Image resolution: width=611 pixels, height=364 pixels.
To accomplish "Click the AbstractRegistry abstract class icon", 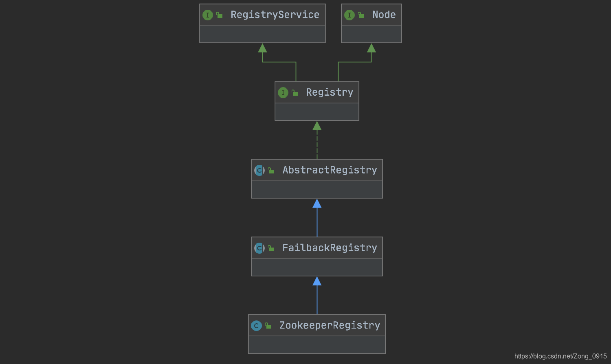I will pos(259,170).
